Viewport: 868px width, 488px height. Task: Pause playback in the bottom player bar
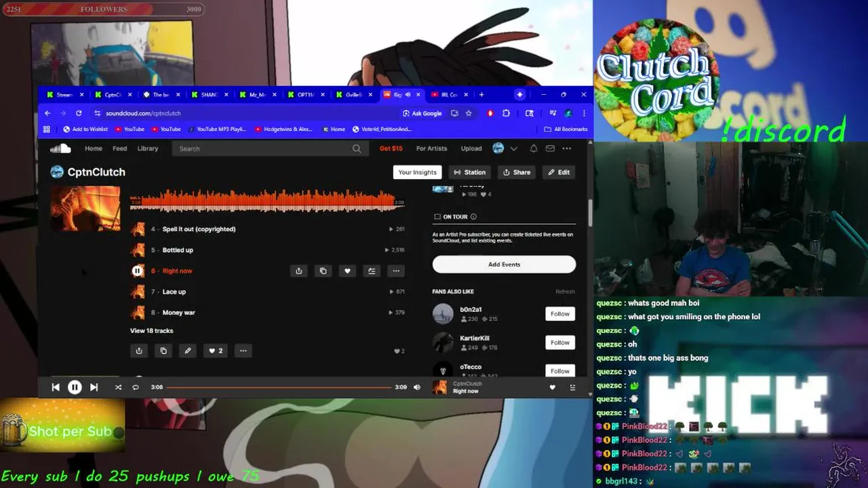point(75,387)
